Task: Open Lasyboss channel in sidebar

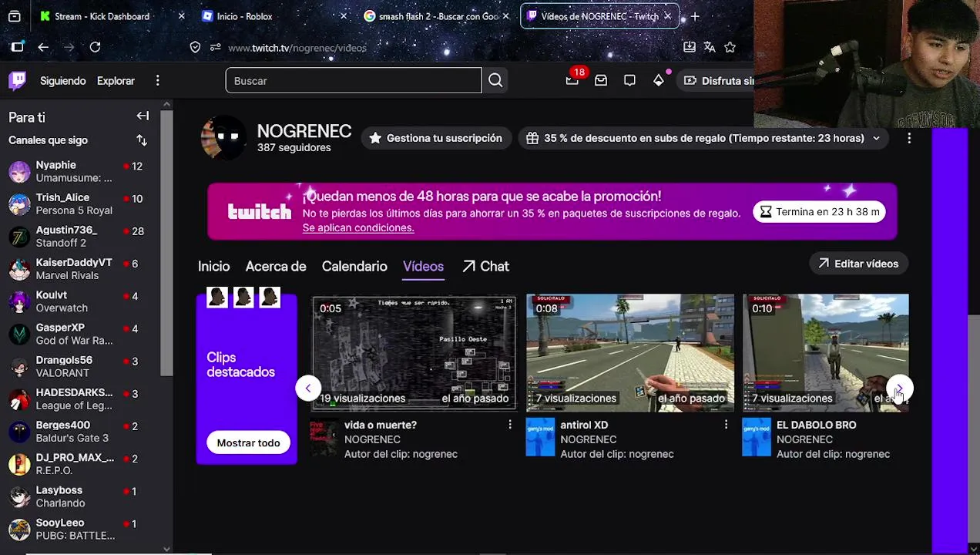Action: click(80, 496)
